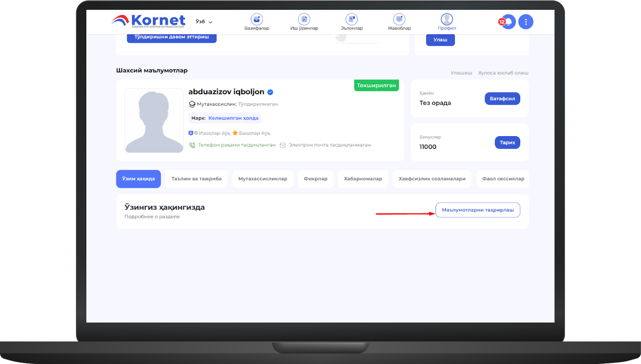Open the Профил icon in navigation
Viewport: 641px width, 364px height.
click(447, 20)
